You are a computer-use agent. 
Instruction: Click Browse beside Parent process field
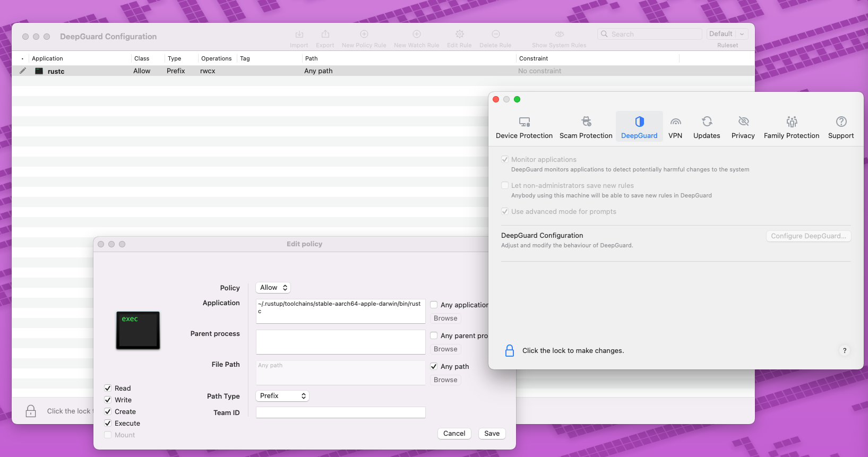point(445,349)
